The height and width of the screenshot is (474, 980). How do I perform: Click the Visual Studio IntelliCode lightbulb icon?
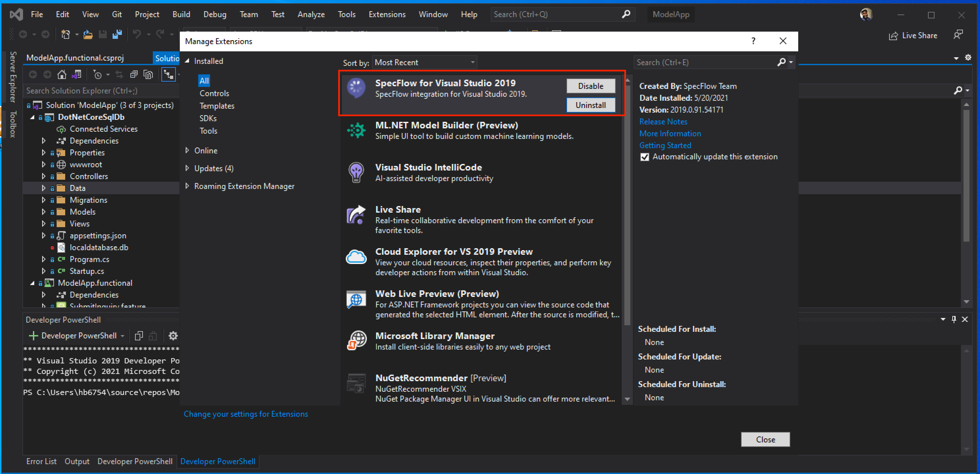click(356, 173)
